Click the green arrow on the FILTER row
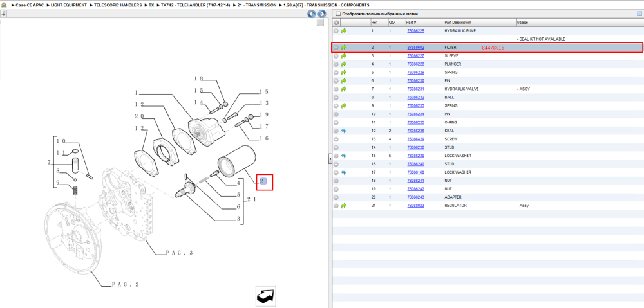The height and width of the screenshot is (308, 644). click(344, 48)
